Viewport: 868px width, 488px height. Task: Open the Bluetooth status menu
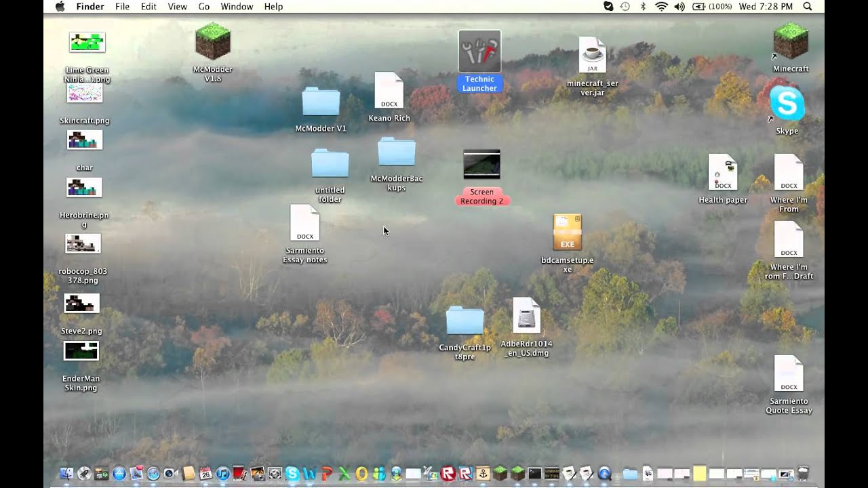pyautogui.click(x=643, y=7)
